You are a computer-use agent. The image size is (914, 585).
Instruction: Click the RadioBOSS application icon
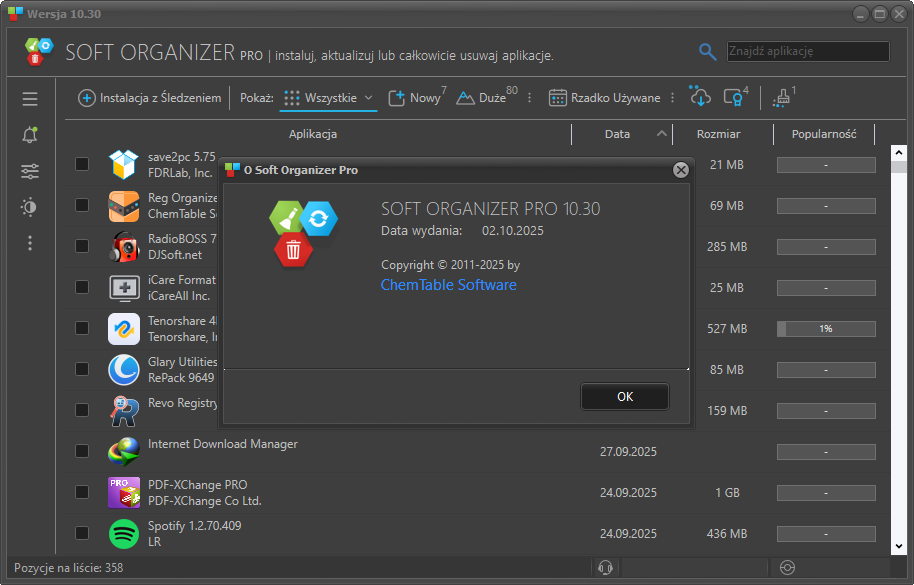(x=124, y=246)
